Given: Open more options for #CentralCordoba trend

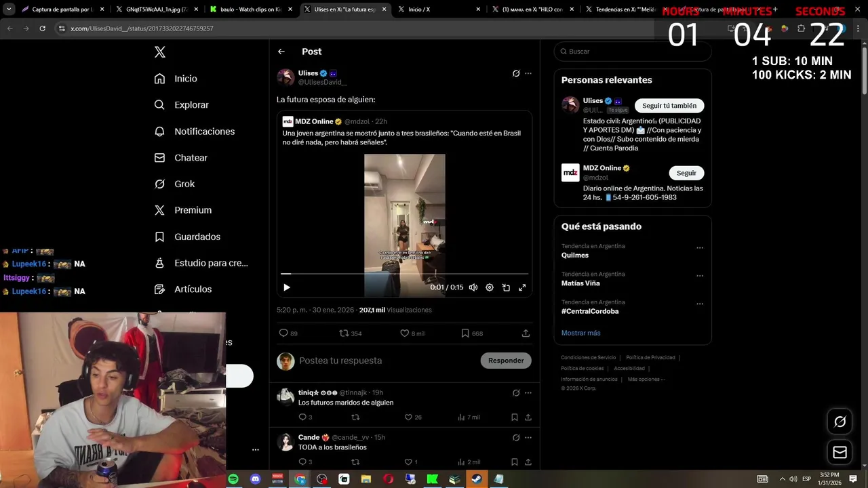Looking at the screenshot, I should pos(700,304).
